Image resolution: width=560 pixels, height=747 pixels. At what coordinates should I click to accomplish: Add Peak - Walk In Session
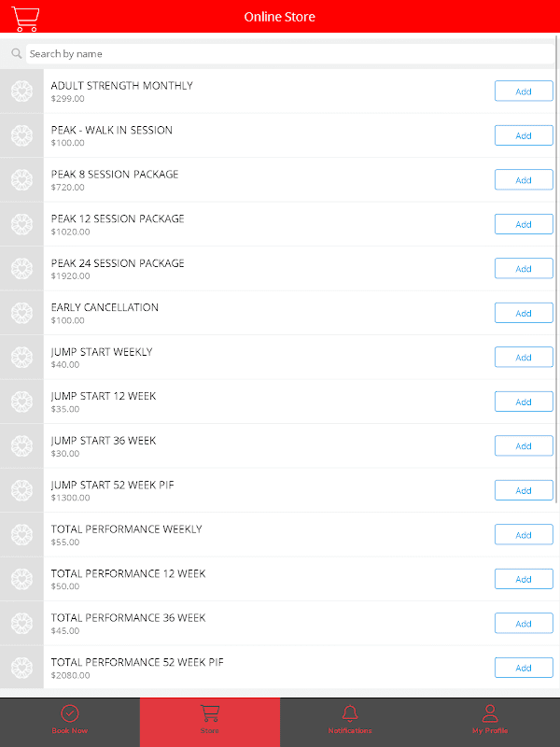coord(524,135)
